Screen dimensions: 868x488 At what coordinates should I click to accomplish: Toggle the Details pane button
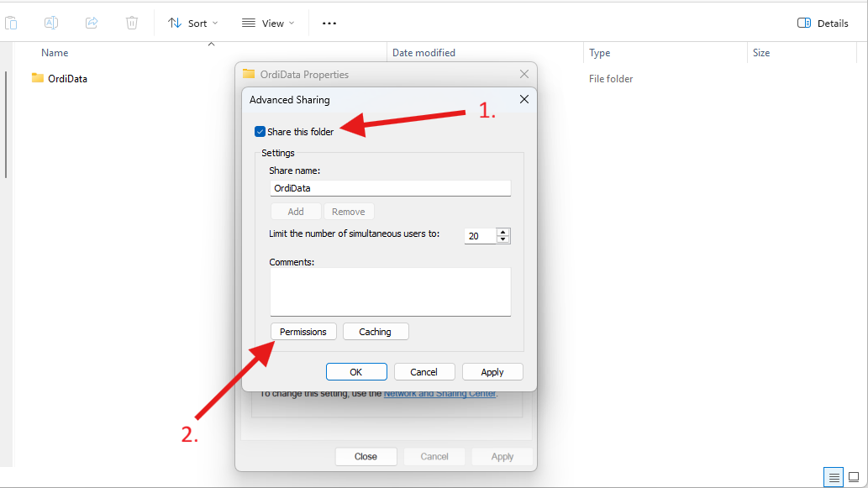click(823, 24)
